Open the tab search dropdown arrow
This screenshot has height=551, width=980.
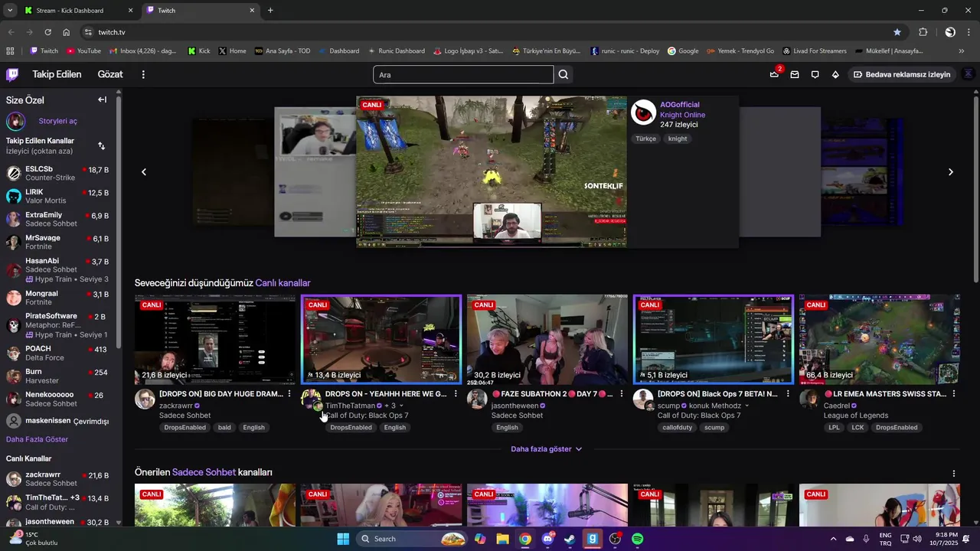(x=10, y=11)
